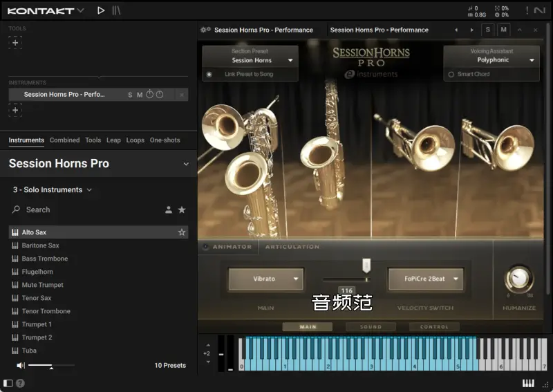Open the SOUND page button
This screenshot has height=392, width=553.
coord(371,327)
